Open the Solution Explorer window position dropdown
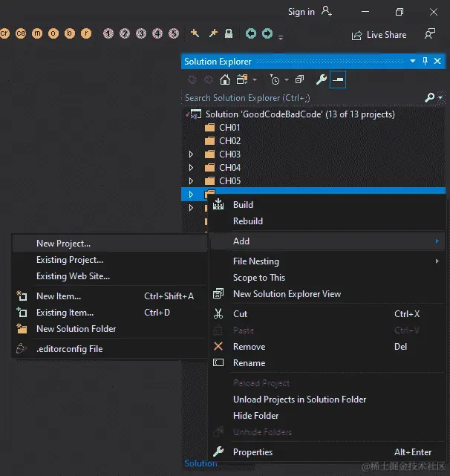450x476 pixels. pyautogui.click(x=413, y=61)
